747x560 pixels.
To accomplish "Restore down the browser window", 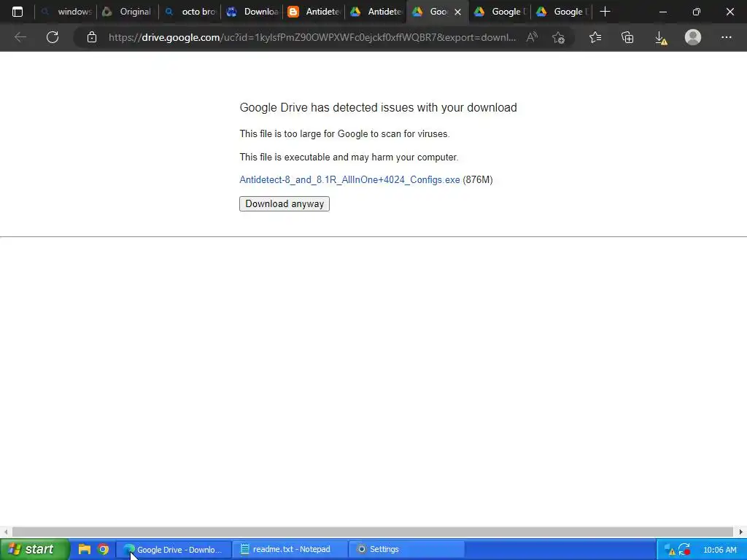I will (697, 12).
